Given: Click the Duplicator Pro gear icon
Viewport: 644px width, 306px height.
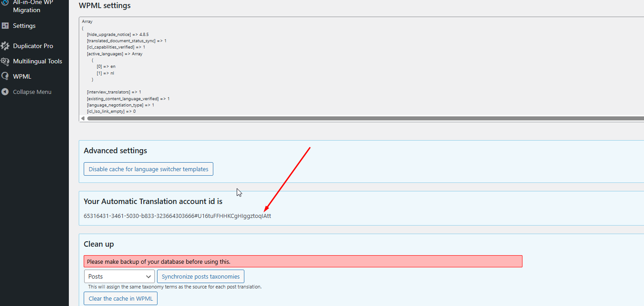Looking at the screenshot, I should tap(5, 46).
